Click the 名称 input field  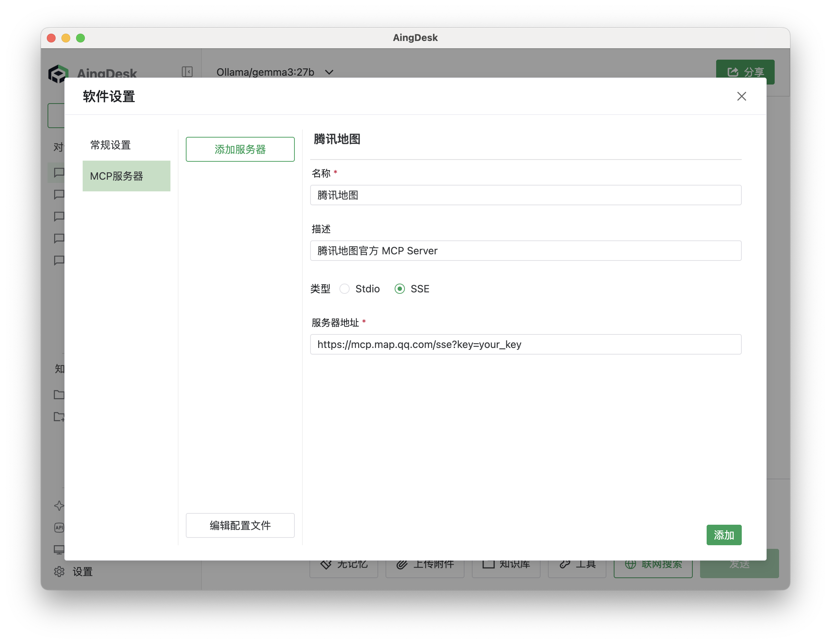(525, 195)
